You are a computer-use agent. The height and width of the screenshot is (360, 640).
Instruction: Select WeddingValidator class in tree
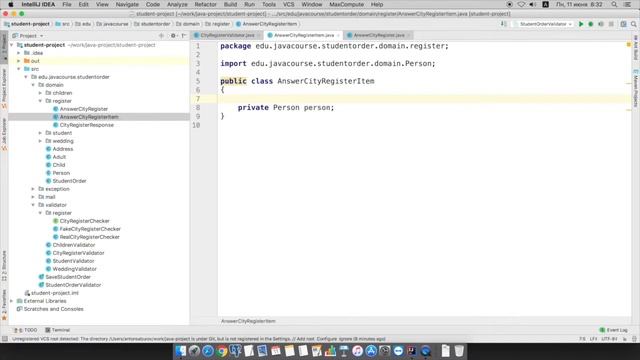(71, 269)
